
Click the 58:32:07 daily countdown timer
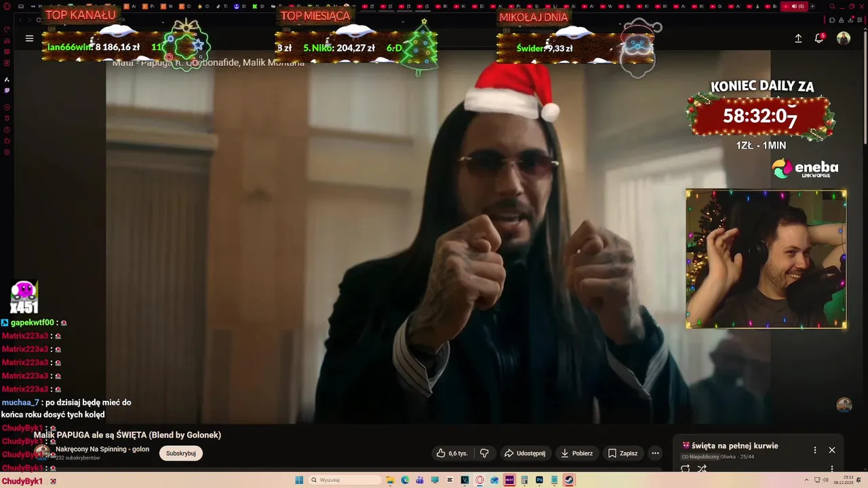760,117
